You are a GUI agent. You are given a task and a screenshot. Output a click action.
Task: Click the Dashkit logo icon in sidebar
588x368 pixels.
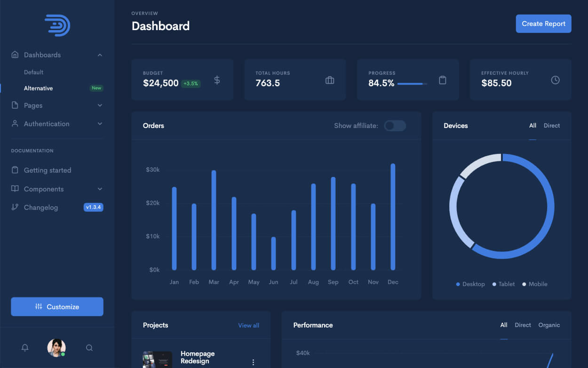(x=57, y=25)
